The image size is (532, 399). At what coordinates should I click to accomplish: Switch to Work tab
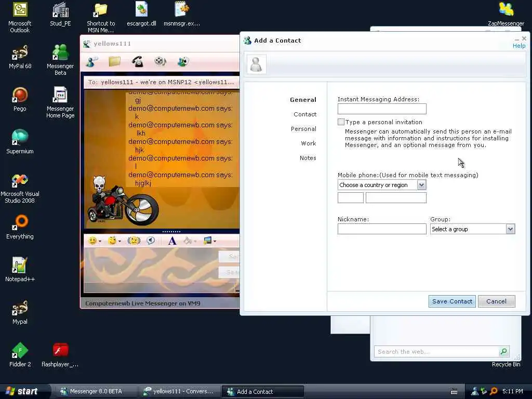[309, 143]
